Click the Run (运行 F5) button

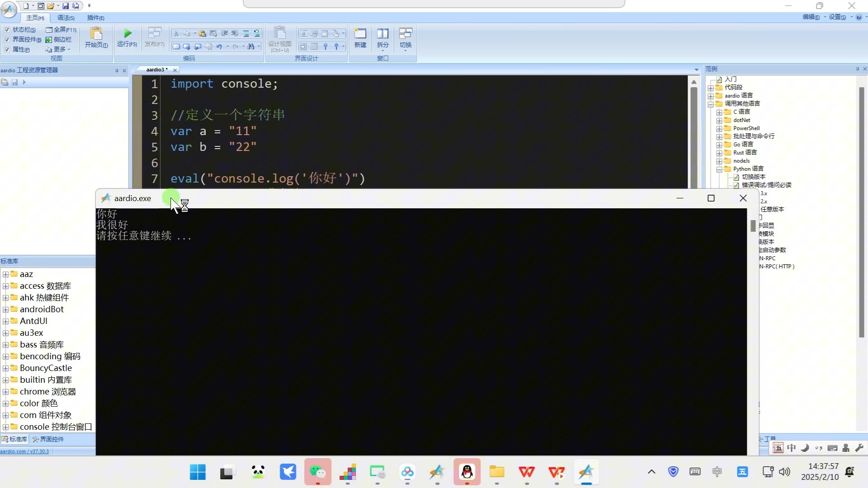[127, 37]
